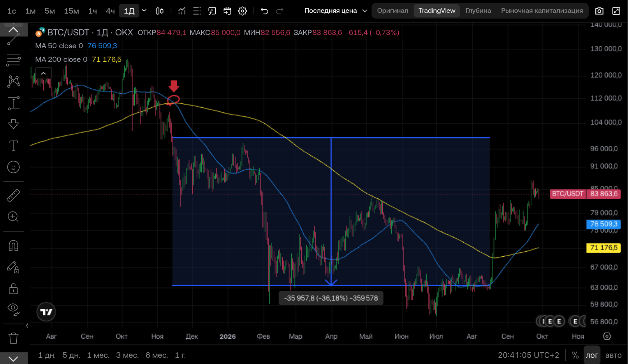Select the trend line drawing tool
The width and height of the screenshot is (628, 364).
point(13,39)
